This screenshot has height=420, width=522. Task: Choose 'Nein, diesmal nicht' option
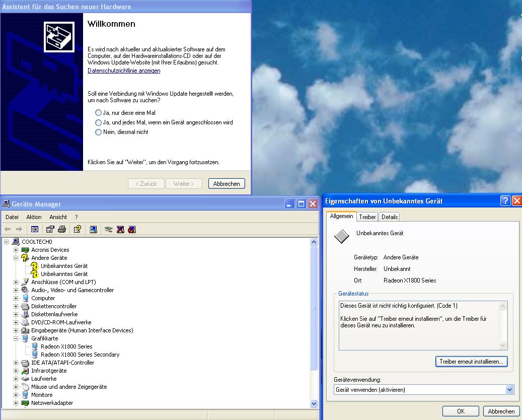(98, 132)
